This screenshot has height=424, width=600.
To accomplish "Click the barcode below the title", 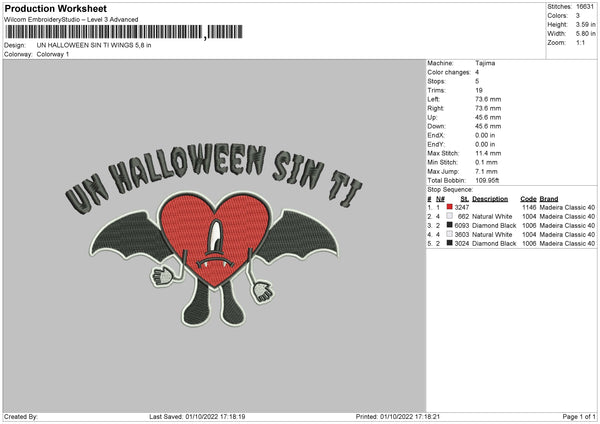I will coord(103,35).
